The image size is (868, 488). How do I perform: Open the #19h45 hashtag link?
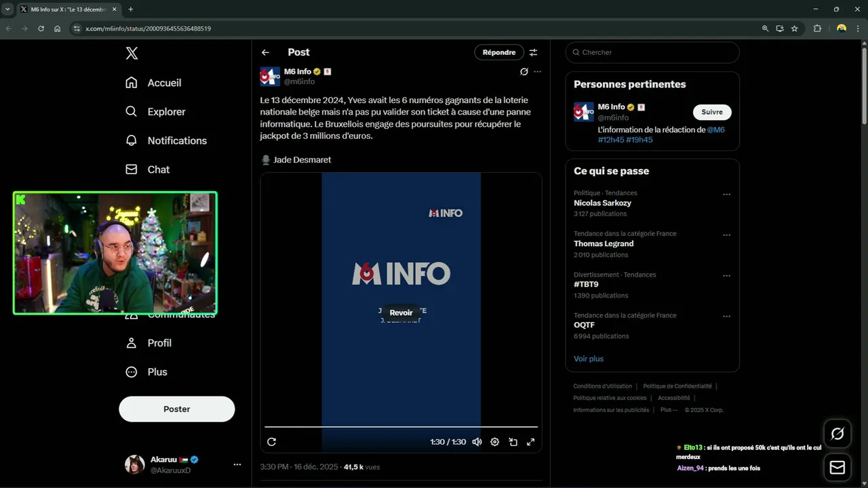639,140
